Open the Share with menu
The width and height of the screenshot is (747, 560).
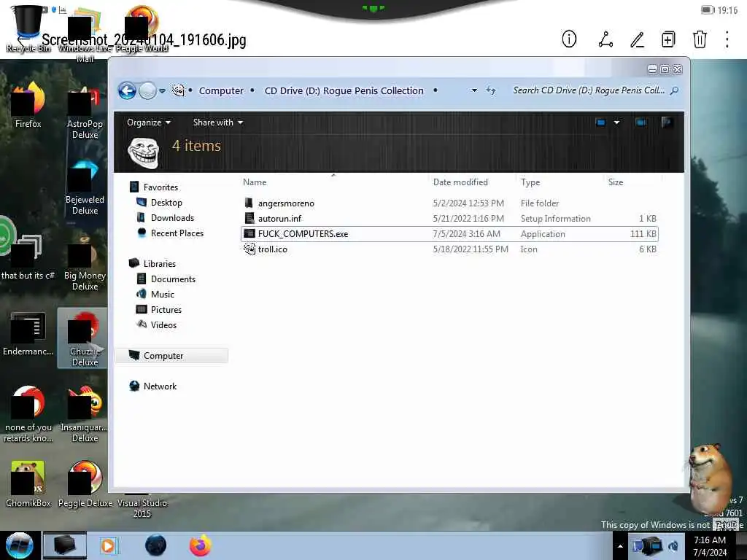coord(217,122)
